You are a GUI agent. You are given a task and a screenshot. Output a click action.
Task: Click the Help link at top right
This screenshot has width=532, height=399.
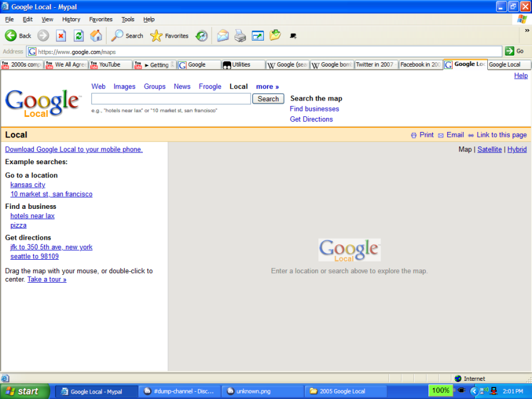[521, 76]
